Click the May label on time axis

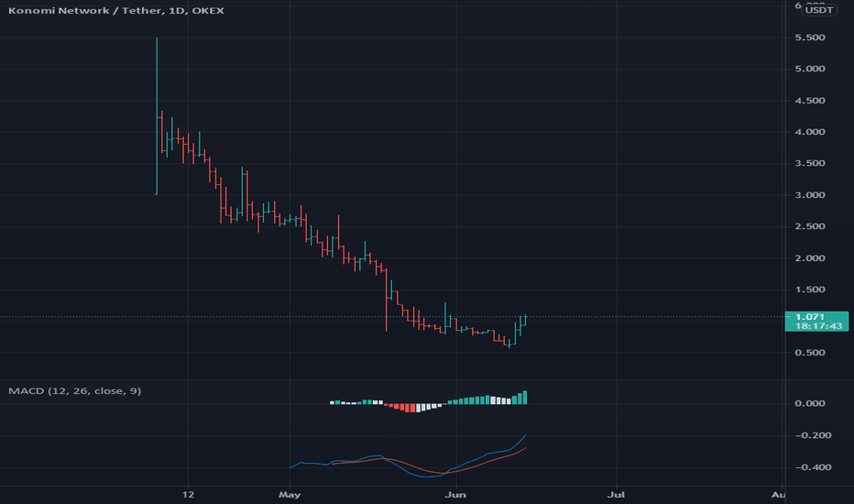(x=290, y=495)
